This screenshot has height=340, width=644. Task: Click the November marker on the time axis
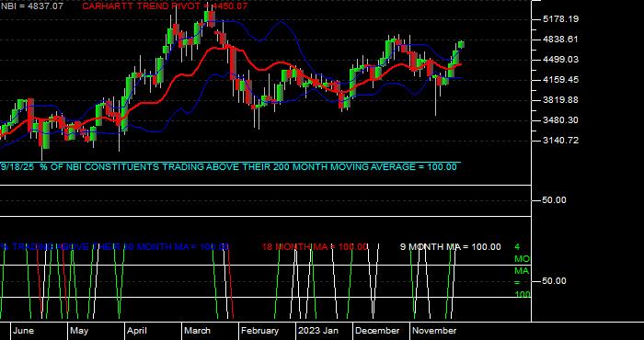point(434,331)
